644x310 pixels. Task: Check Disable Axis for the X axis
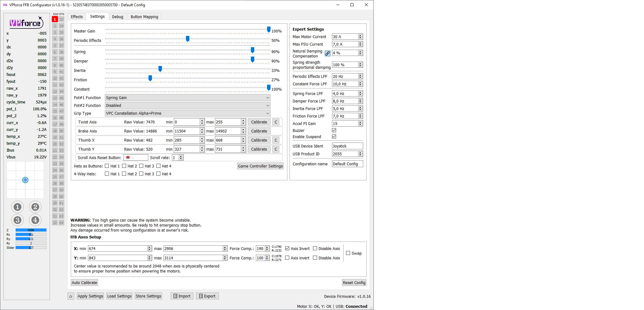click(x=315, y=248)
